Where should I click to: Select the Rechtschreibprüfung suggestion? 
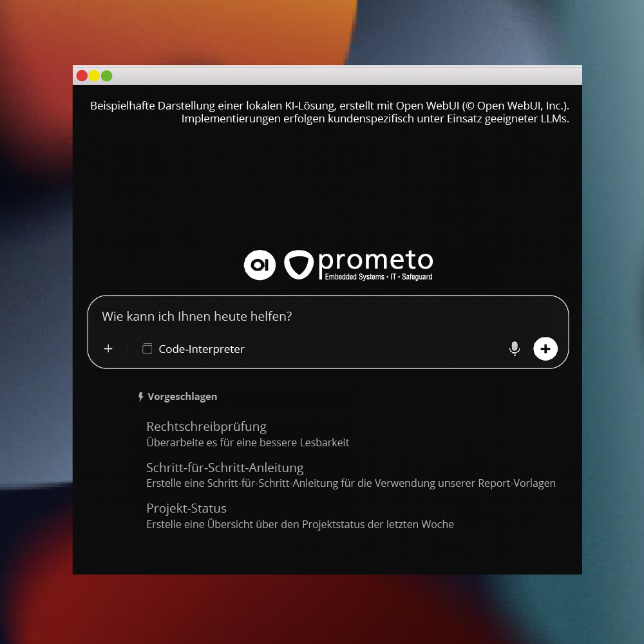click(x=206, y=426)
